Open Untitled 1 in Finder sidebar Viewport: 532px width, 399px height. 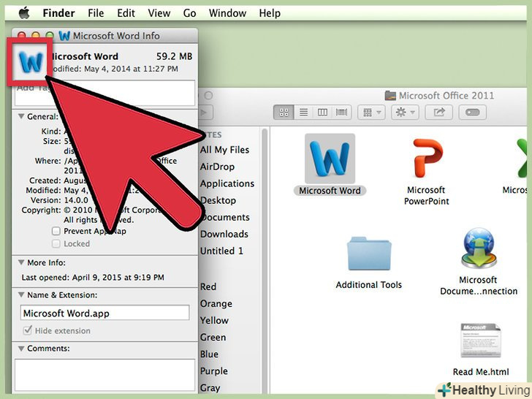tap(221, 251)
